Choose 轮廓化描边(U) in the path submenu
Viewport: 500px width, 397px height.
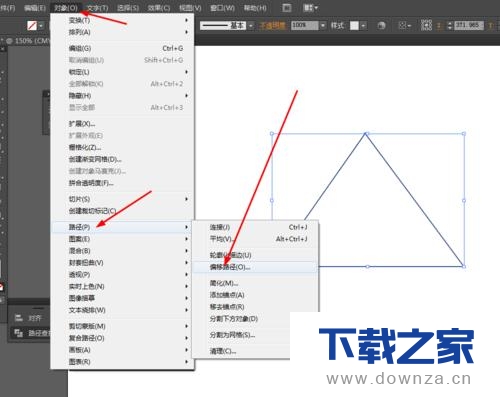(x=255, y=255)
